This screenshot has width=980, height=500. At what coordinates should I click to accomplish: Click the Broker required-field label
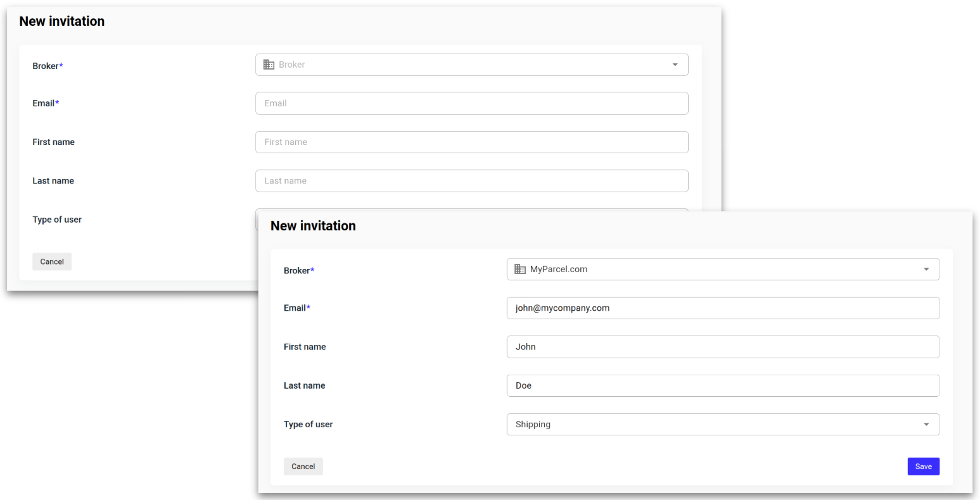298,270
